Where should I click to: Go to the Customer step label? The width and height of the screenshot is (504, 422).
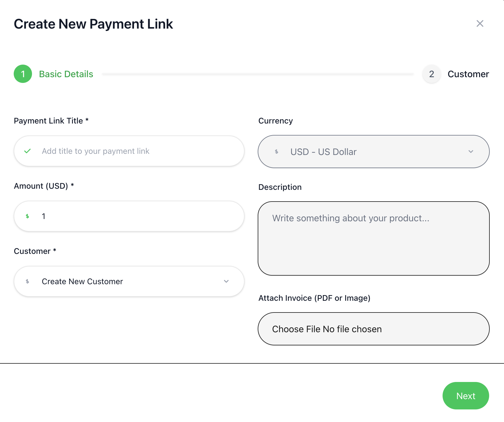click(468, 74)
